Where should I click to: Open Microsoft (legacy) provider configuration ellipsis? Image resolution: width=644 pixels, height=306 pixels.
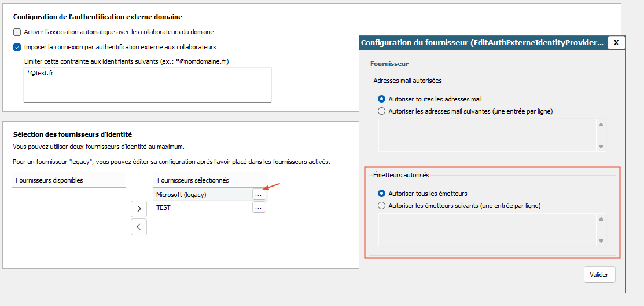(x=259, y=195)
